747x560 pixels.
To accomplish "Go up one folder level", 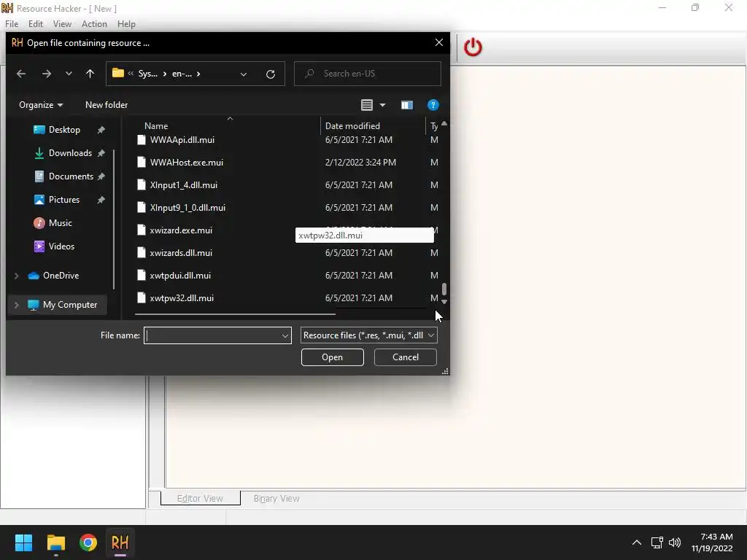I will 90,74.
